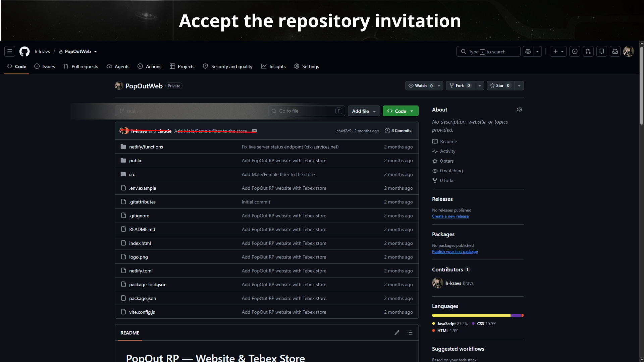Image resolution: width=644 pixels, height=362 pixels.
Task: Open Copilot chat icon in header
Action: coord(528,52)
